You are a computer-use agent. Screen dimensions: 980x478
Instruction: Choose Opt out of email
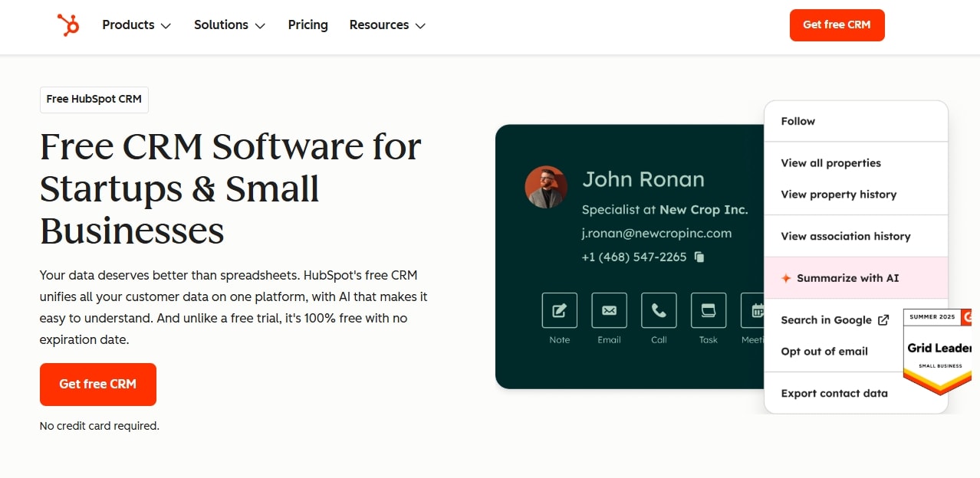pyautogui.click(x=824, y=352)
